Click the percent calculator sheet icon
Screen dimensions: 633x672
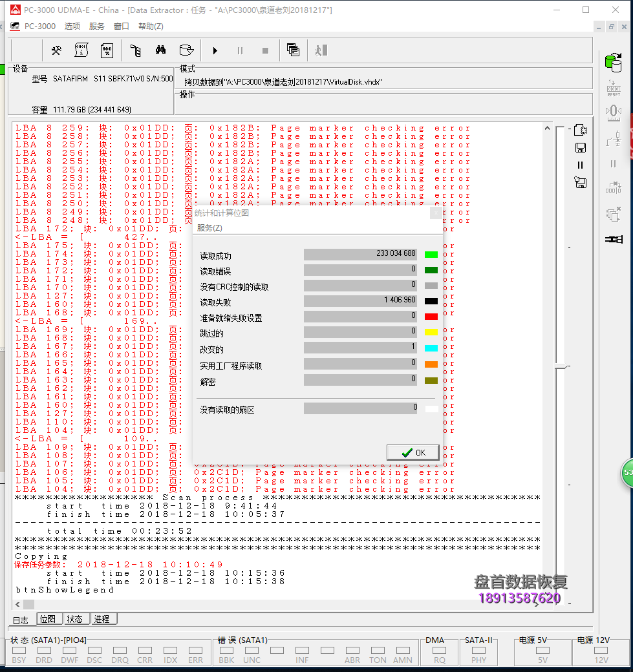click(x=107, y=50)
